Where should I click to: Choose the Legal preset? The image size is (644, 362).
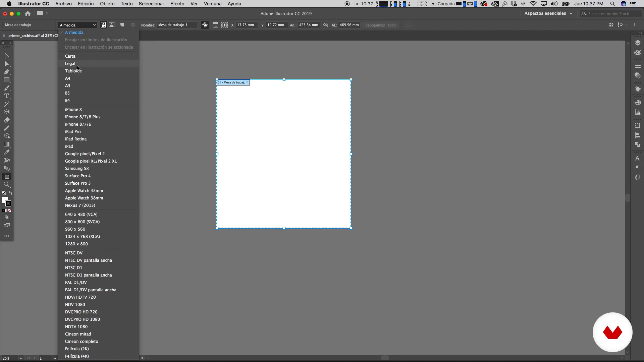point(99,63)
